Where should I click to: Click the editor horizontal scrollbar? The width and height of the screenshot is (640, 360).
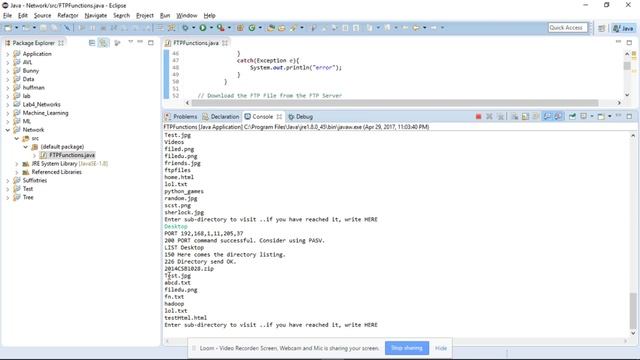point(395,103)
